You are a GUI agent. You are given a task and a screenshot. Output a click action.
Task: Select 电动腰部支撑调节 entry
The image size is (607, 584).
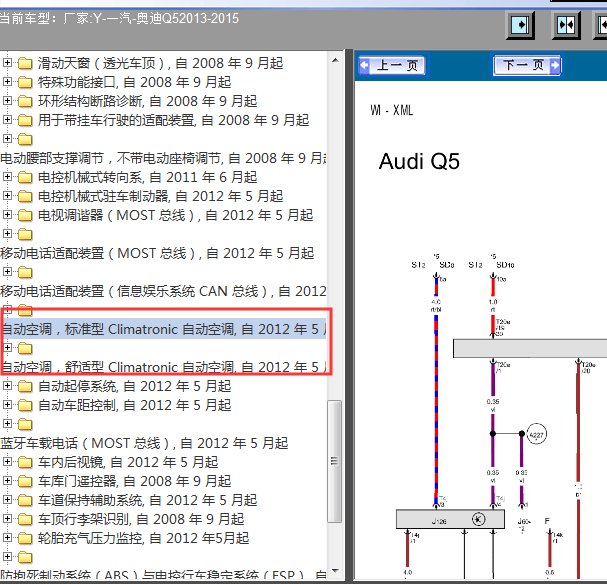(163, 158)
